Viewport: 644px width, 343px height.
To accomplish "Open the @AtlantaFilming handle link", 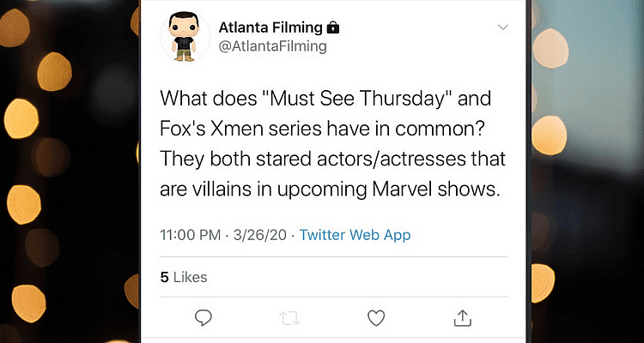I will tap(273, 46).
